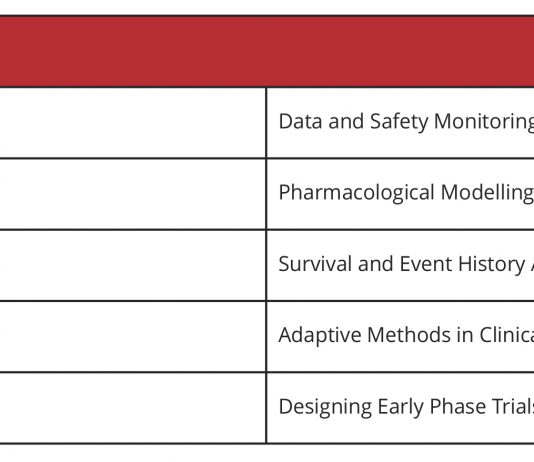The image size is (534, 462).
Task: Open the Designing Early Phase Trials entry
Action: 406,407
